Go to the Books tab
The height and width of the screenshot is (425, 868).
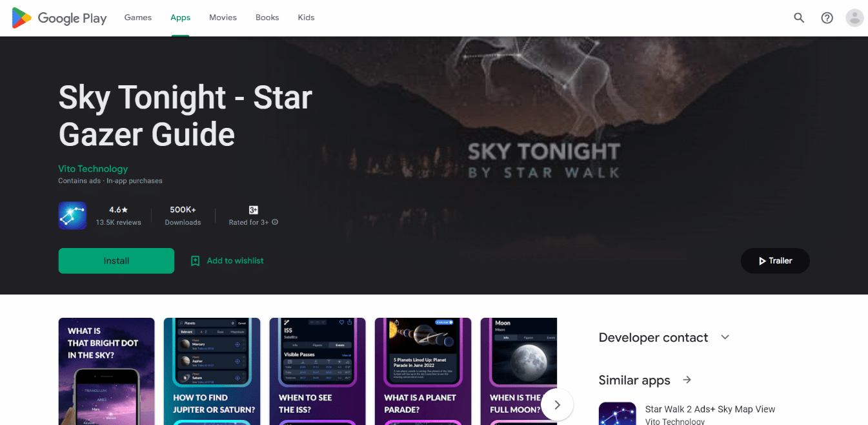tap(267, 17)
